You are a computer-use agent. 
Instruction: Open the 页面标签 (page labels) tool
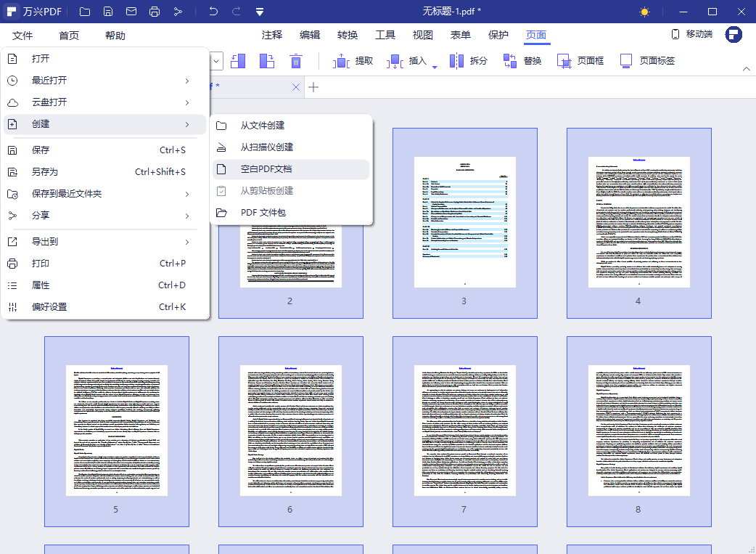click(x=647, y=61)
